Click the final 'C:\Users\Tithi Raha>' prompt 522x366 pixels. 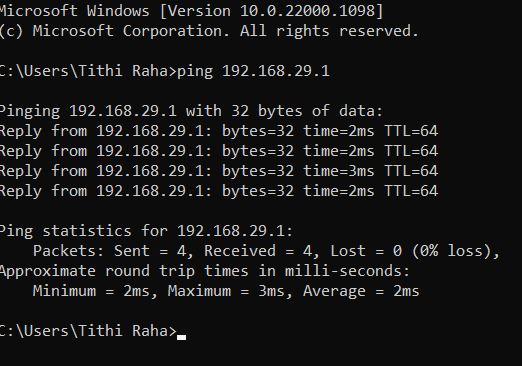click(88, 331)
